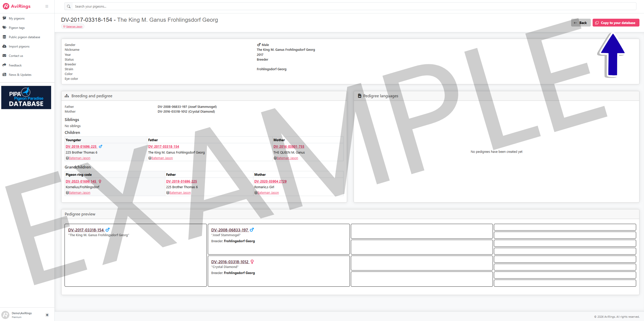Open DV-2016-03318-1012 in pedigree preview

(230, 262)
